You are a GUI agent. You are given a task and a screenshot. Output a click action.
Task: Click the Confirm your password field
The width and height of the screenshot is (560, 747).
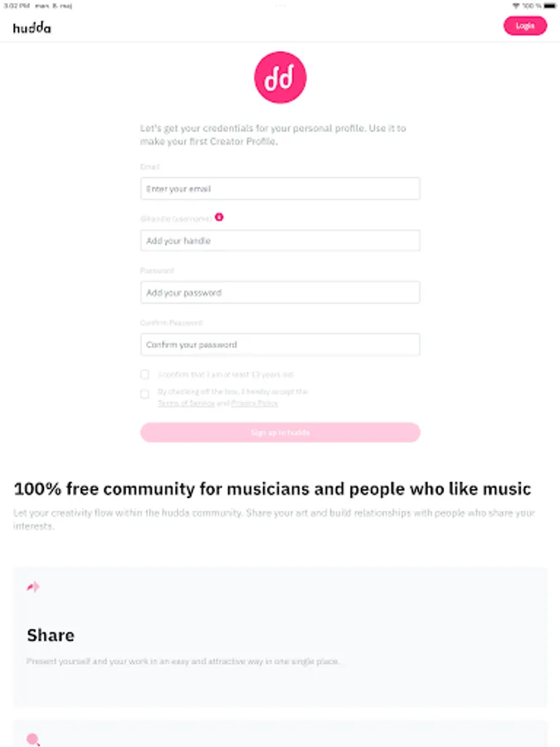280,344
